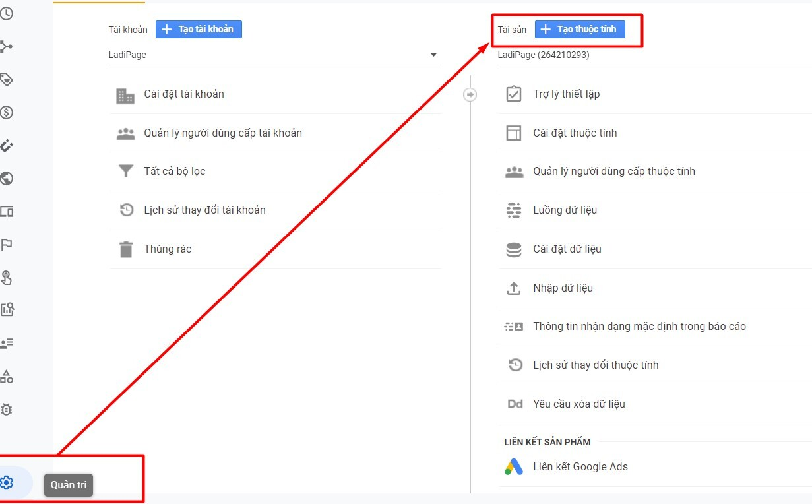Open Luồng dữ liệu data streams
Image resolution: width=812 pixels, height=504 pixels.
click(x=565, y=210)
